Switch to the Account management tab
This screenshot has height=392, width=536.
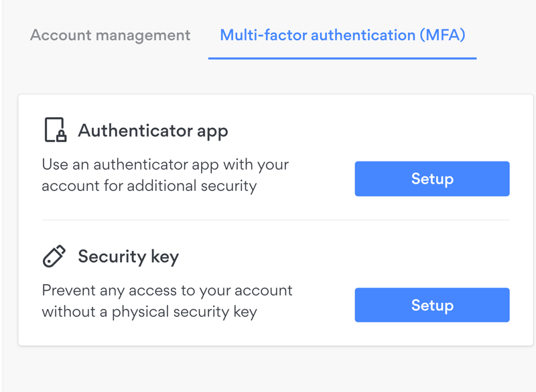pyautogui.click(x=110, y=36)
